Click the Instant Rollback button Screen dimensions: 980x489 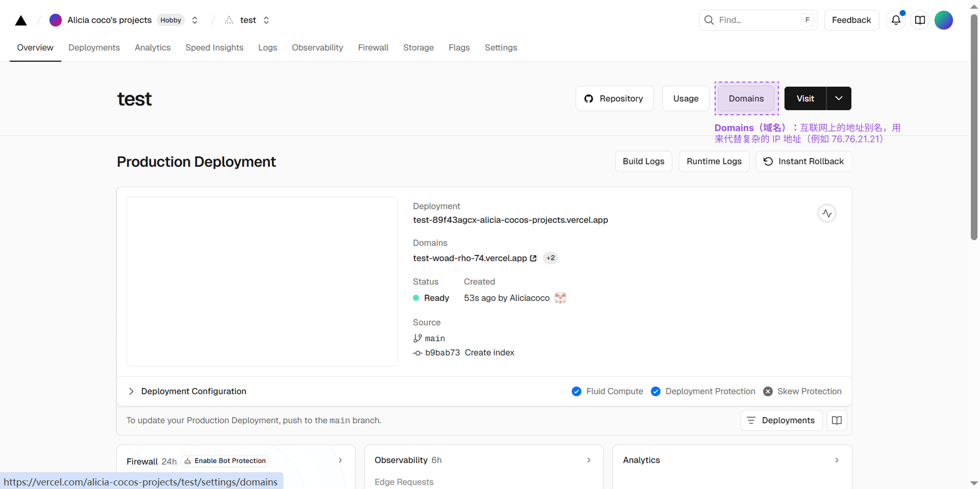pyautogui.click(x=804, y=161)
